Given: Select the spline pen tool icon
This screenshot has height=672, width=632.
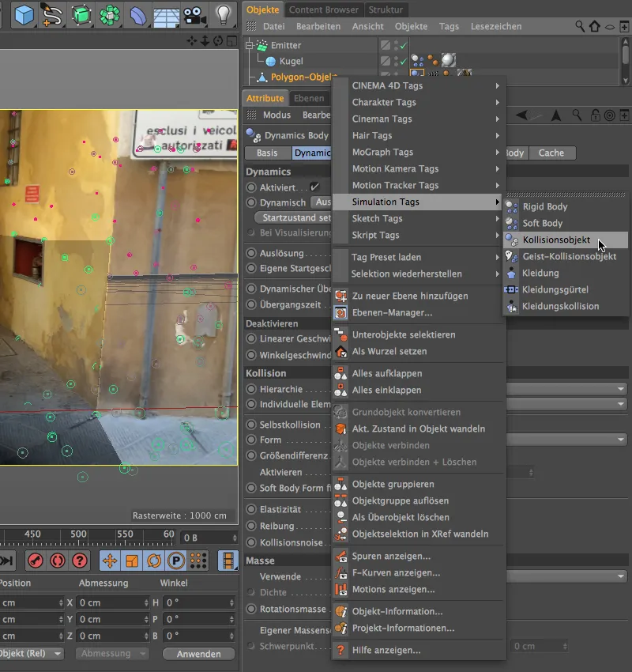Looking at the screenshot, I should click(x=51, y=14).
